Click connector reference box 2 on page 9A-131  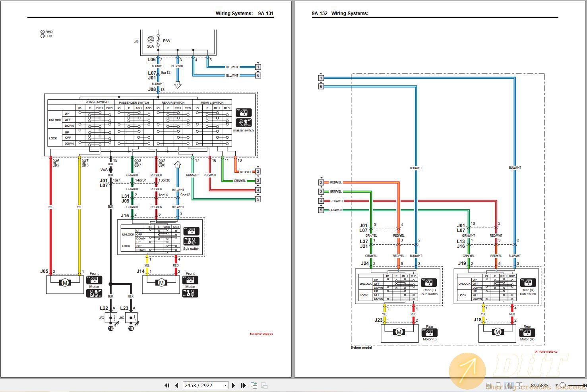[x=258, y=172]
